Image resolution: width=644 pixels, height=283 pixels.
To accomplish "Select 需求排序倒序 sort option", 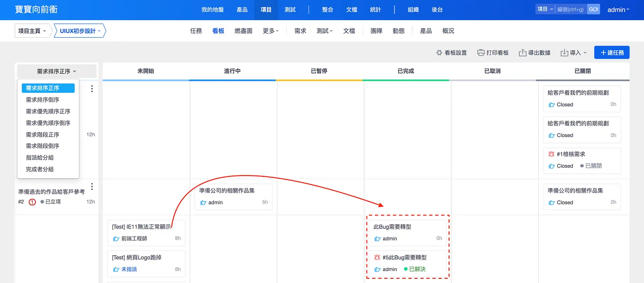I will pyautogui.click(x=48, y=100).
